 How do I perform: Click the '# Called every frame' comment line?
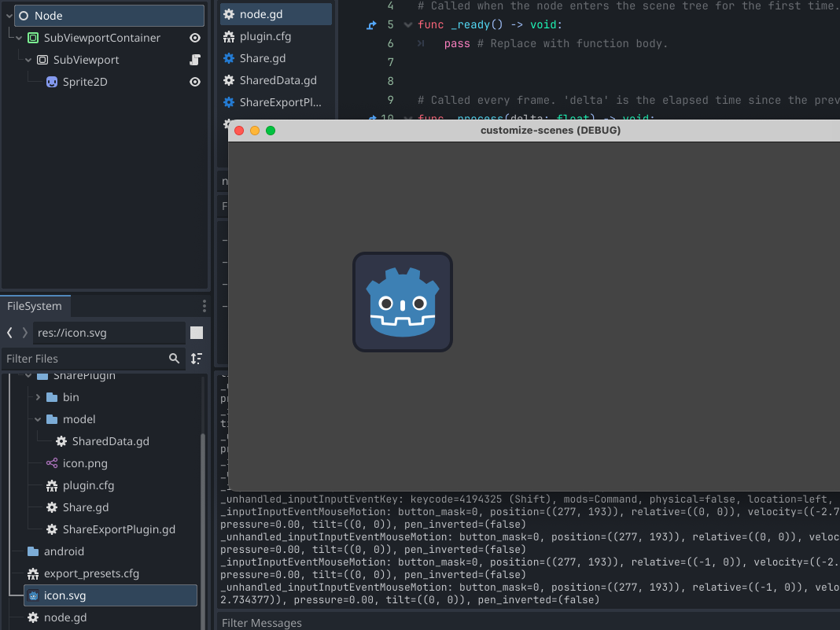click(x=628, y=100)
